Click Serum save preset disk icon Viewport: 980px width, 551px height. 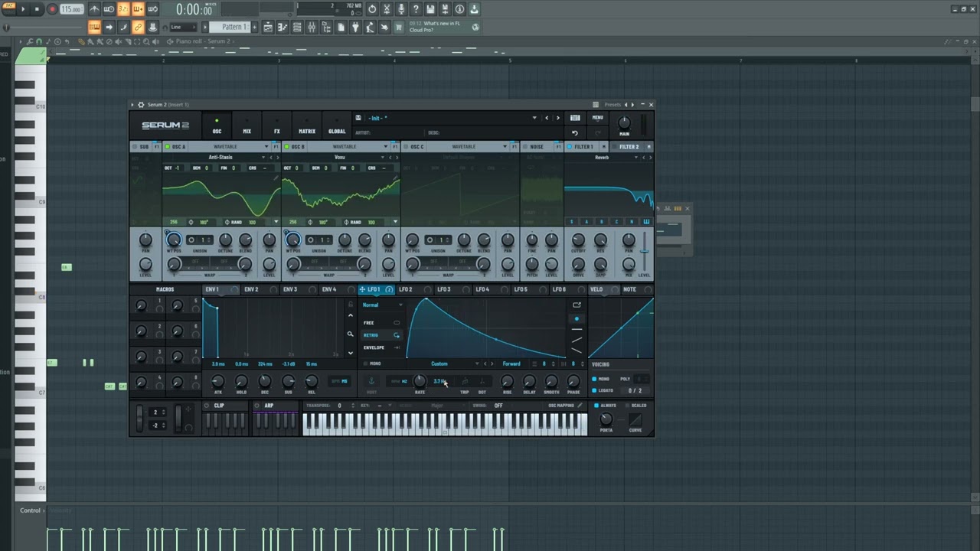pos(358,118)
